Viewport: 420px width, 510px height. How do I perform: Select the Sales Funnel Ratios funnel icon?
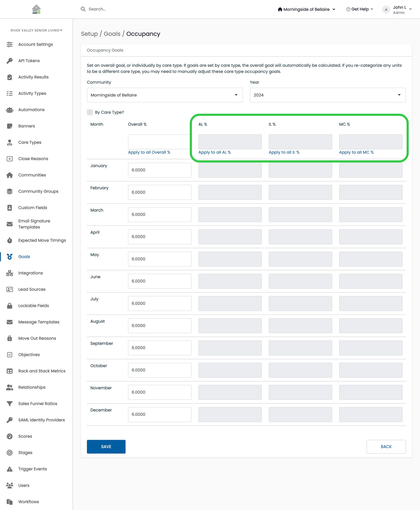tap(10, 404)
